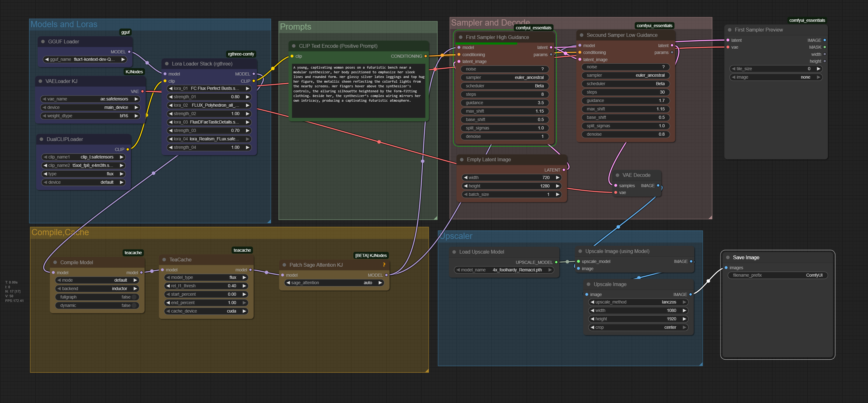Toggle the fullgraph switch in Compile Model
The height and width of the screenshot is (403, 868).
pos(133,297)
